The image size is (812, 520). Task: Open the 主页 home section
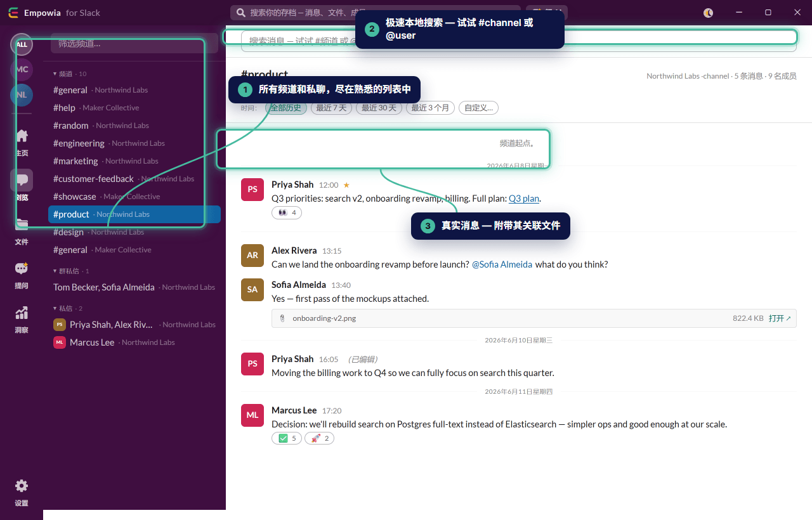(x=22, y=142)
